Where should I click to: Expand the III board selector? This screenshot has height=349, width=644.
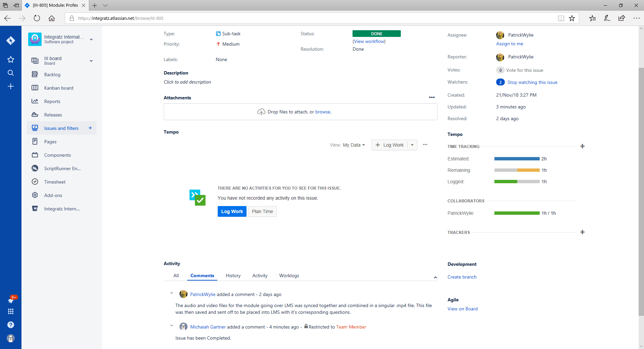[91, 61]
